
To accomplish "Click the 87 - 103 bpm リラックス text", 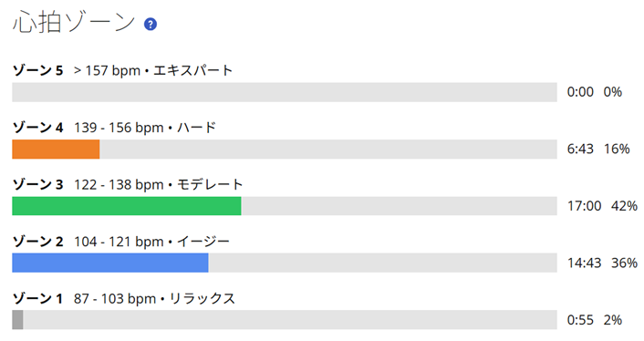I will click(x=154, y=299).
